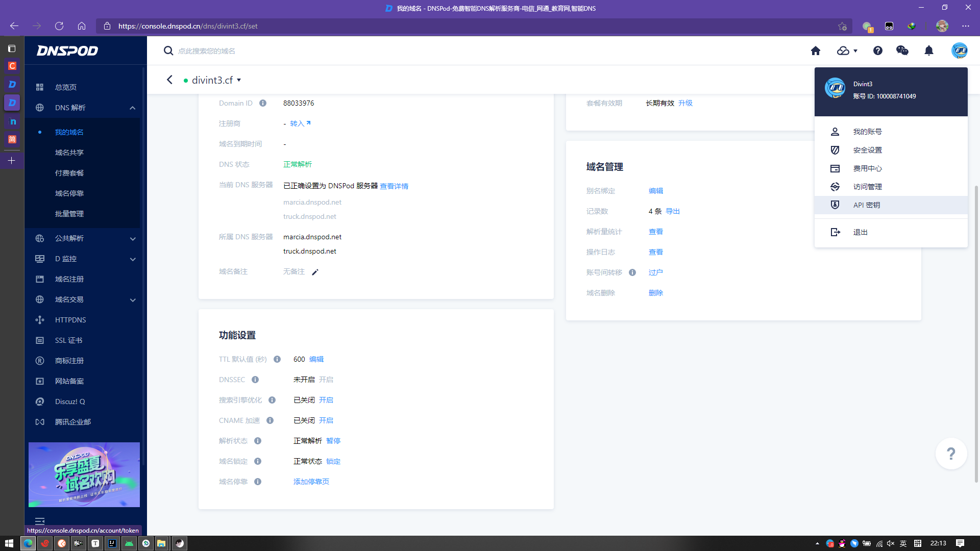980x551 pixels.
Task: Enable search engine optimization (开启)
Action: click(326, 400)
